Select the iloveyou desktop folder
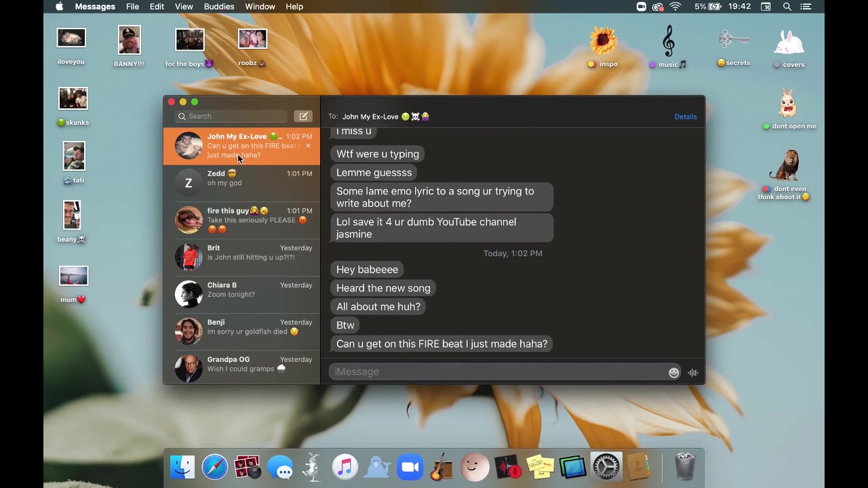Image resolution: width=868 pixels, height=488 pixels. point(71,47)
